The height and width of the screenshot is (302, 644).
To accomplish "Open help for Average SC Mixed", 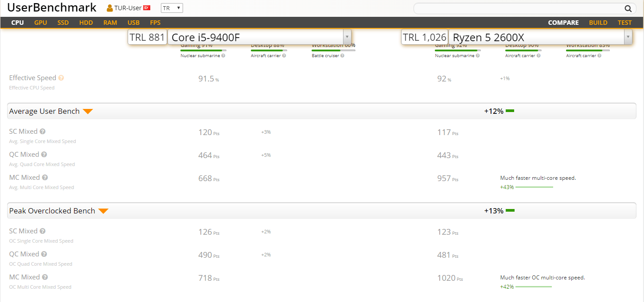I will [43, 132].
